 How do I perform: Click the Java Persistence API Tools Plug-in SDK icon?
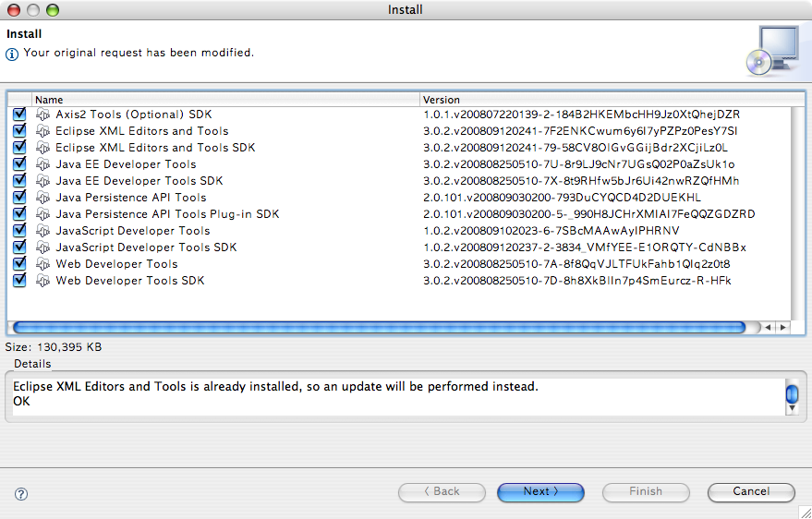click(43, 213)
